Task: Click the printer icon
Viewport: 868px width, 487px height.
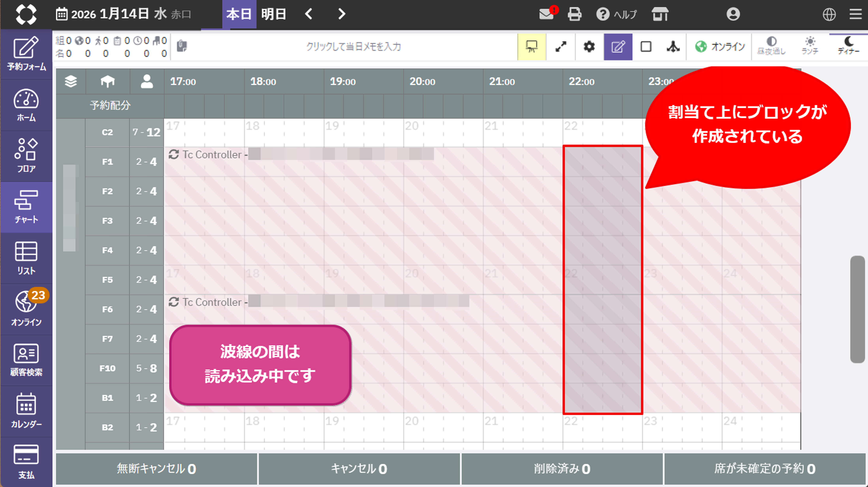Action: coord(574,14)
